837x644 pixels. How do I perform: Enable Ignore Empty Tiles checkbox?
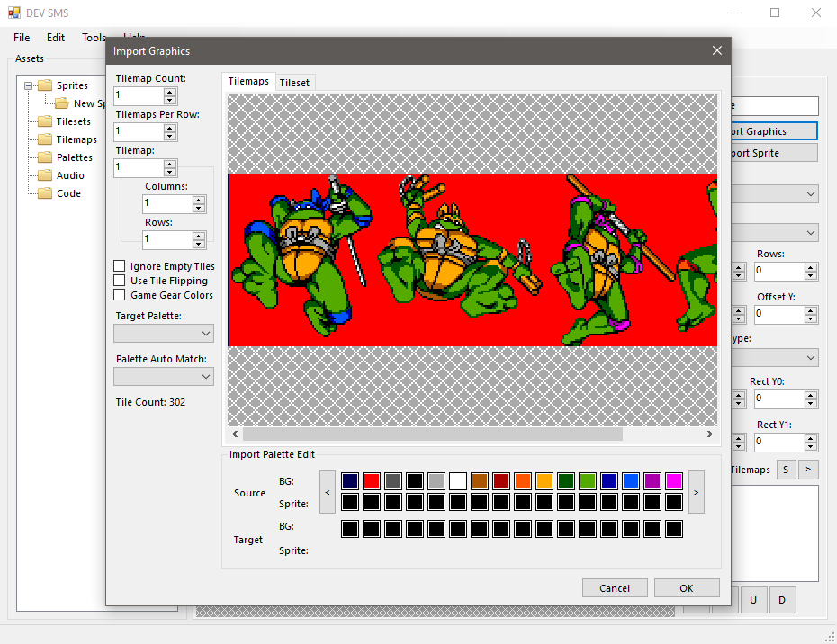pyautogui.click(x=120, y=266)
